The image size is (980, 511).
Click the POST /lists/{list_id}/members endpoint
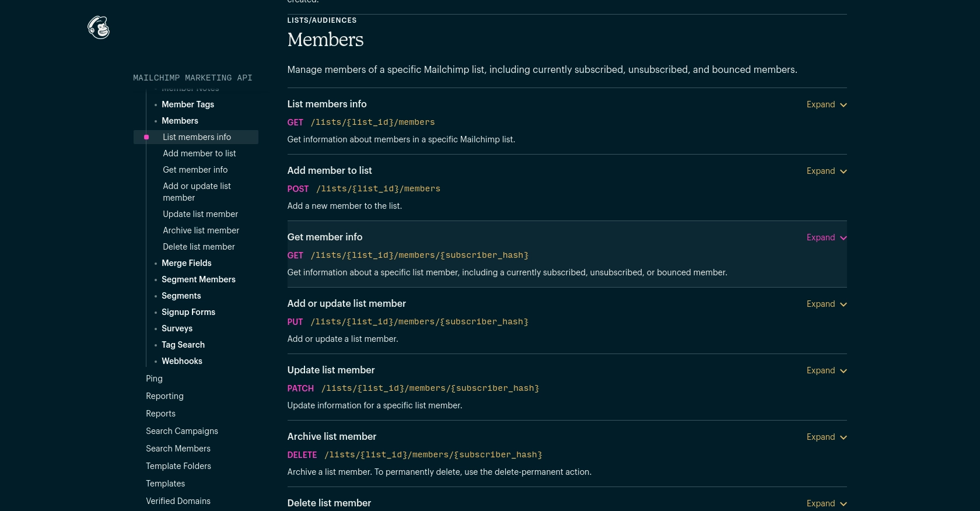click(378, 189)
